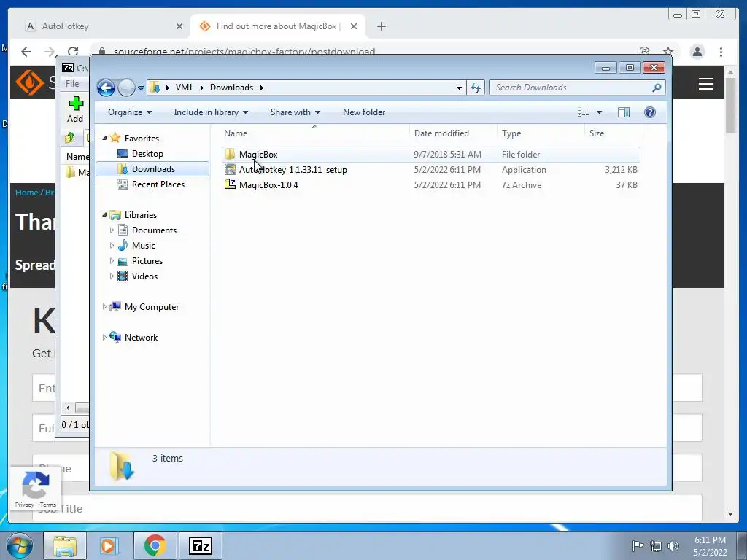Viewport: 747px width, 560px height.
Task: Close the MagicBox SourceForge tab
Action: click(354, 27)
